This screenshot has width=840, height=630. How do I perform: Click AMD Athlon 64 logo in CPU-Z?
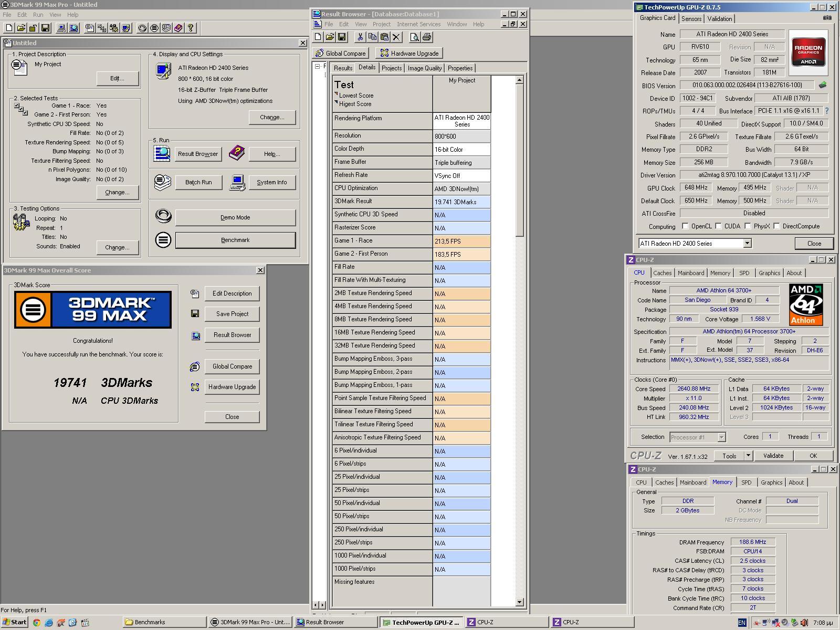pos(806,305)
